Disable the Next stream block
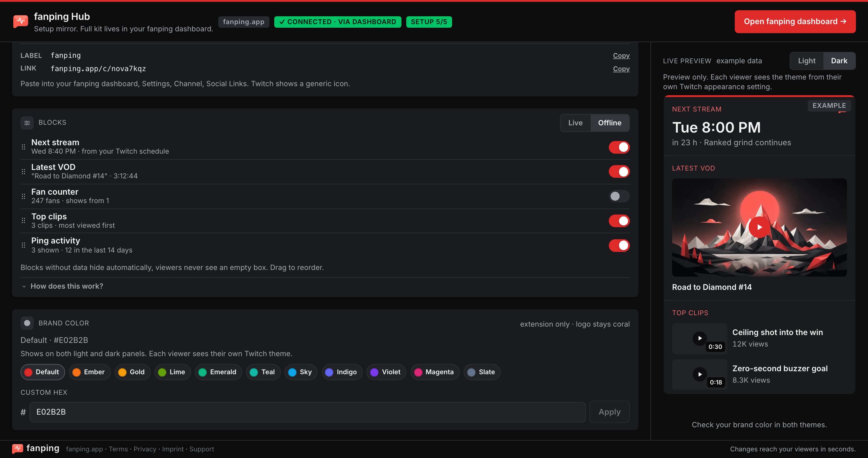 (619, 147)
